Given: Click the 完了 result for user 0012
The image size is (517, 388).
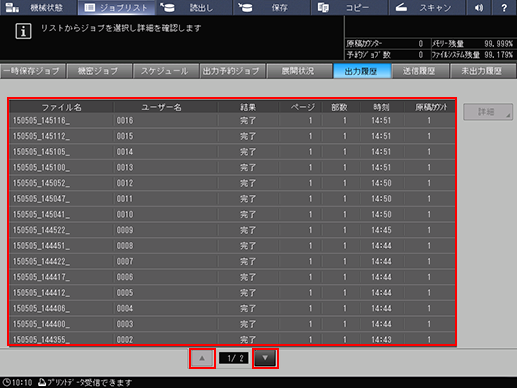Looking at the screenshot, I should tap(248, 183).
